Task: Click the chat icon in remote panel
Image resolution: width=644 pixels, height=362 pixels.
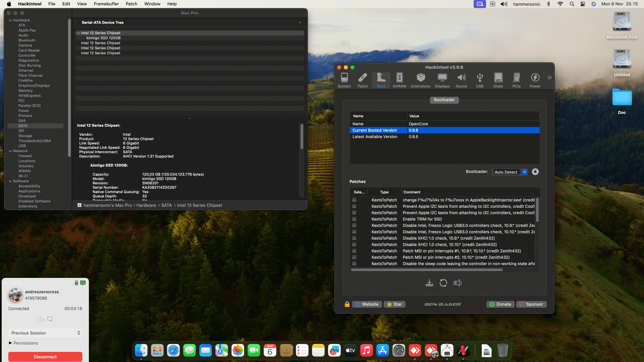Action: (x=50, y=319)
